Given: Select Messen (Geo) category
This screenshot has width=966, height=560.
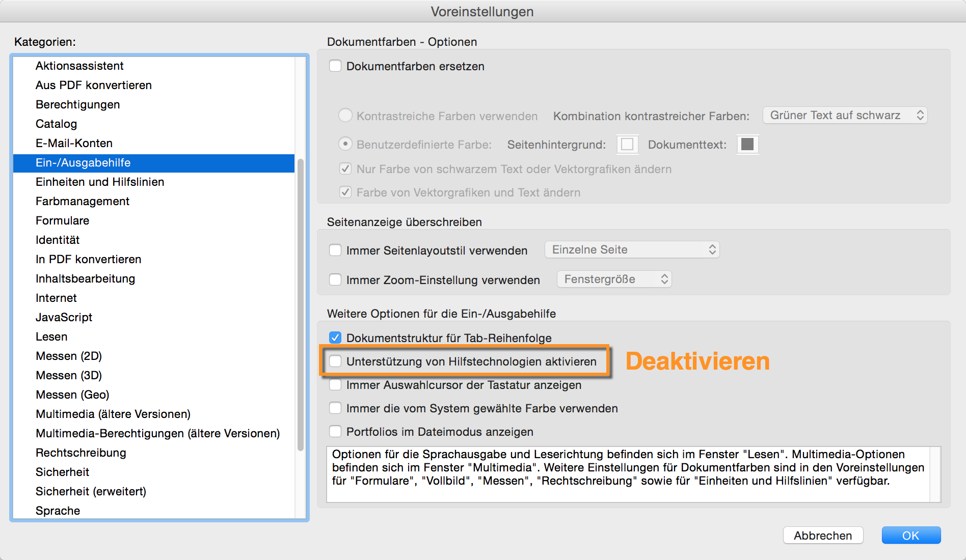Looking at the screenshot, I should (154, 395).
